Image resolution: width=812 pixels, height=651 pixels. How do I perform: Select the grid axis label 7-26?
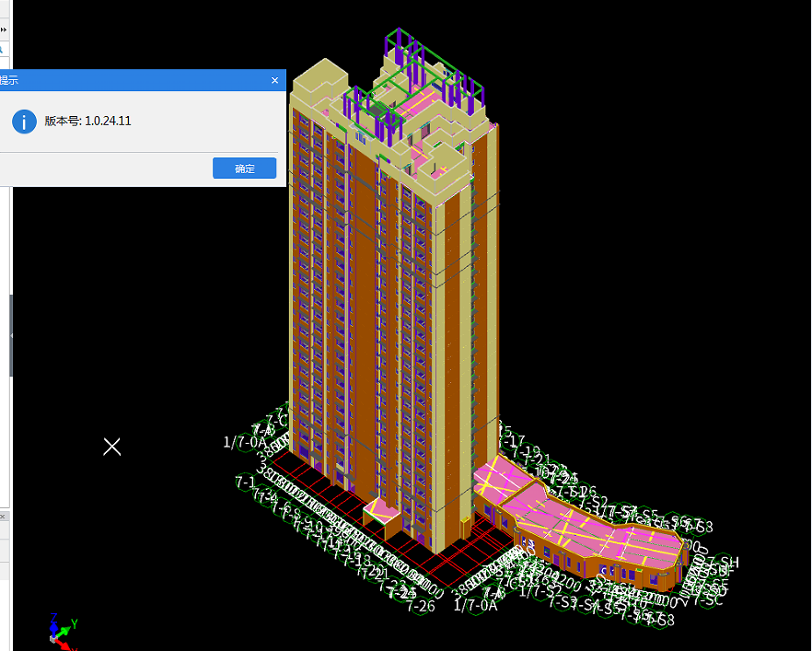[421, 606]
